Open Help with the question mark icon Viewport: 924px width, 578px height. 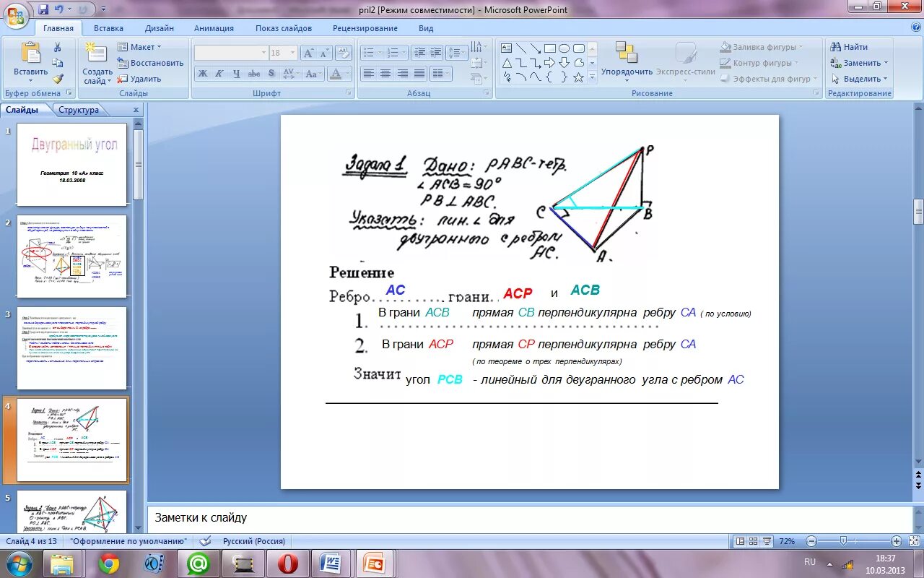[915, 28]
